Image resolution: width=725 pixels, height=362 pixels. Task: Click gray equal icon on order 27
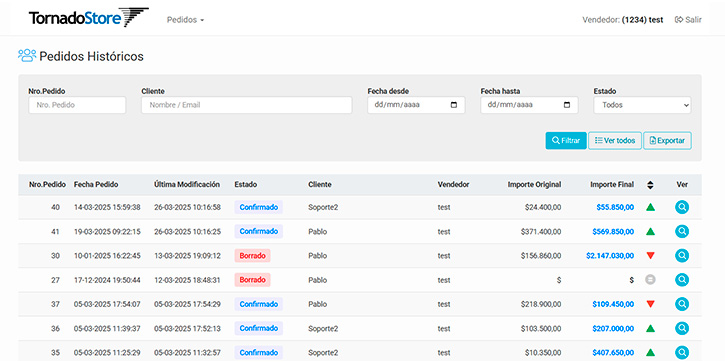tap(650, 280)
